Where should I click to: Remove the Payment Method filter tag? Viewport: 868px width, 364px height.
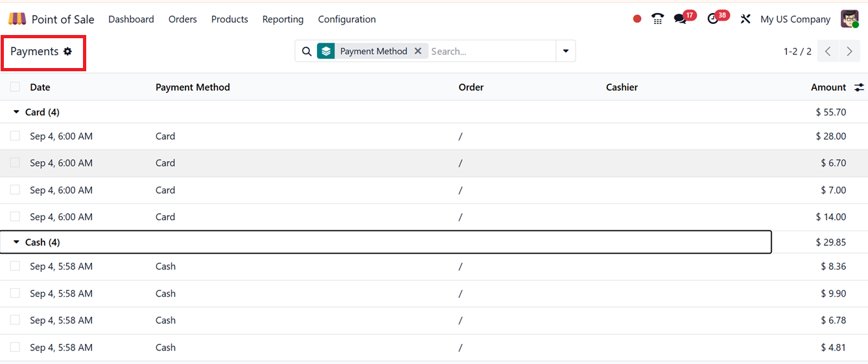pos(418,51)
